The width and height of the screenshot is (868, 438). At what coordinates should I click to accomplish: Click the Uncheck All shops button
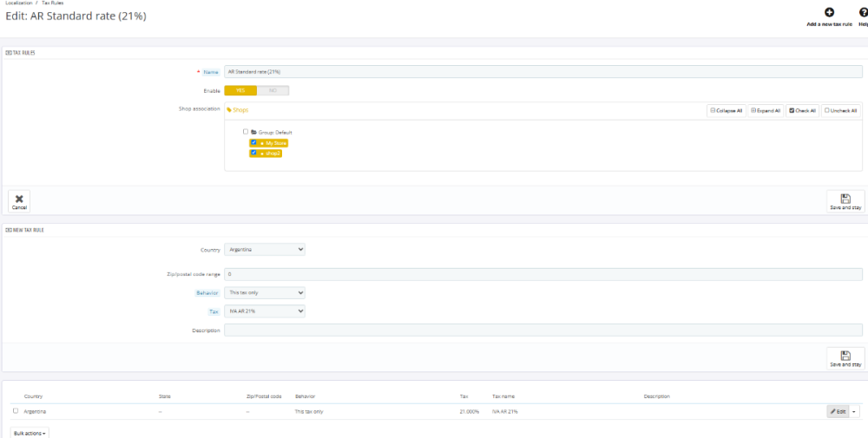[x=841, y=110]
